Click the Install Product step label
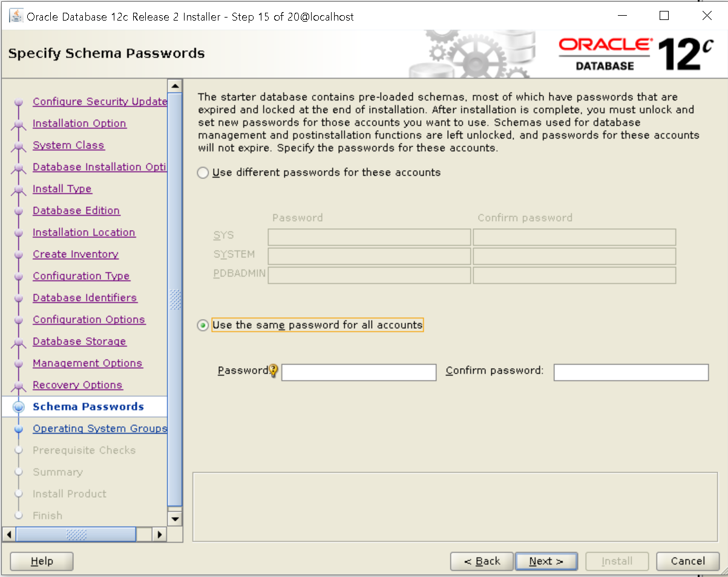Screen dimensions: 728x577 (70, 494)
